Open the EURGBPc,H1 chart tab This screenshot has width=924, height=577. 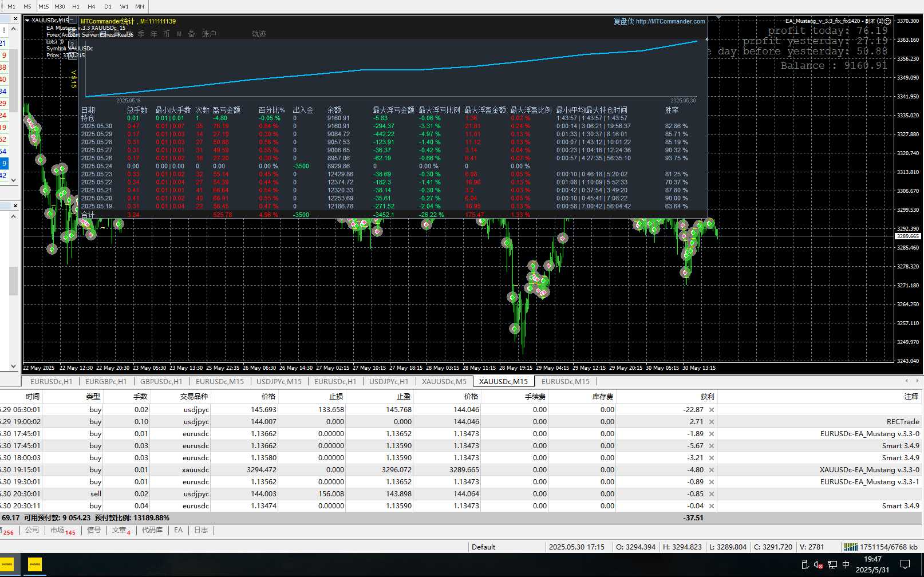(x=106, y=381)
